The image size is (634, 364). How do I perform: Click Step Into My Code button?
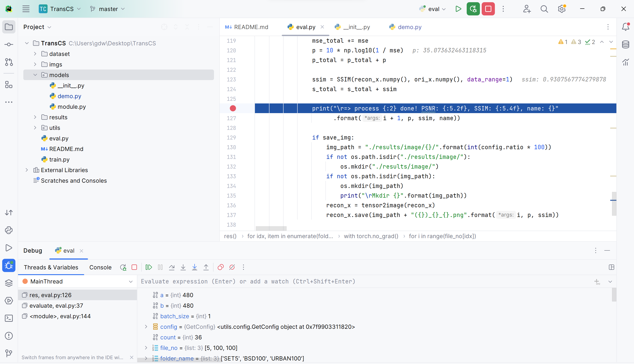pyautogui.click(x=195, y=267)
